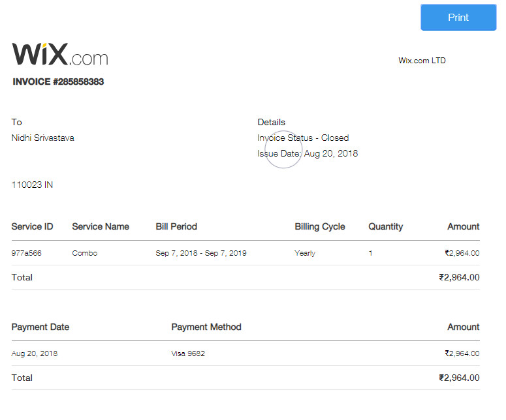The width and height of the screenshot is (506, 420).
Task: Click the customer name Nidhi Srivastava
Action: pos(43,138)
